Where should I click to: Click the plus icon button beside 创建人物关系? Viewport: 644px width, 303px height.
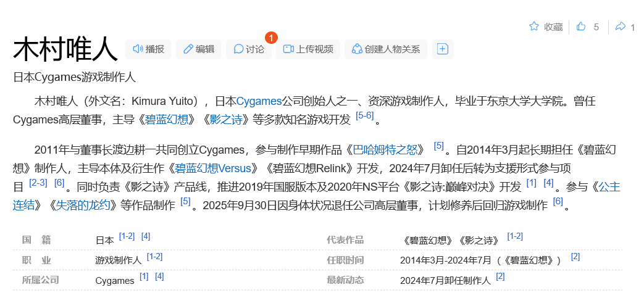click(442, 49)
